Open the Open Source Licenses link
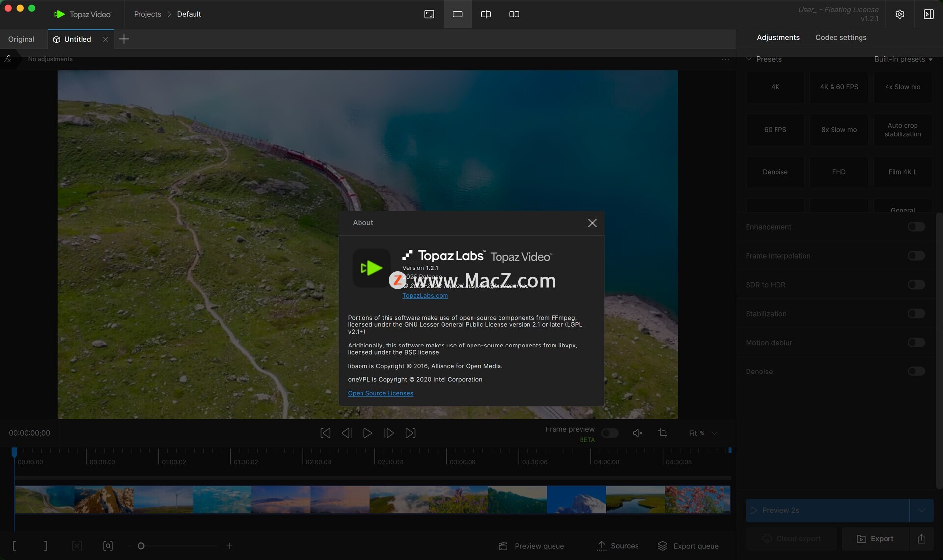Viewport: 943px width, 560px height. tap(380, 393)
